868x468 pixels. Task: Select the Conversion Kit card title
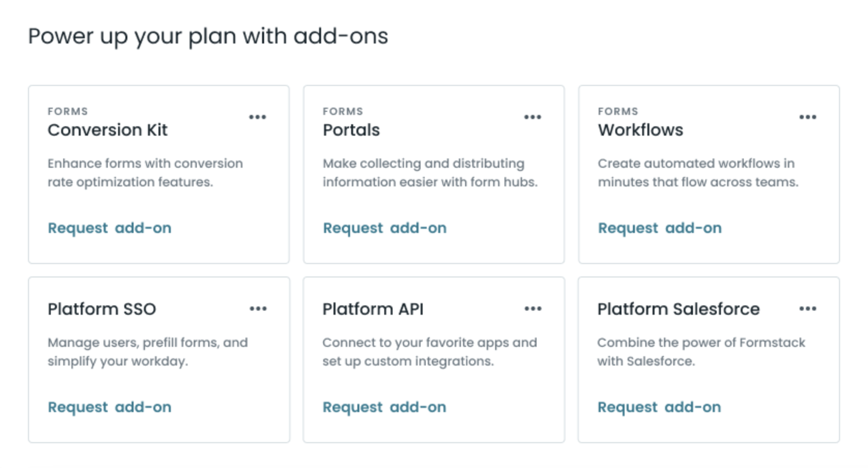[108, 130]
